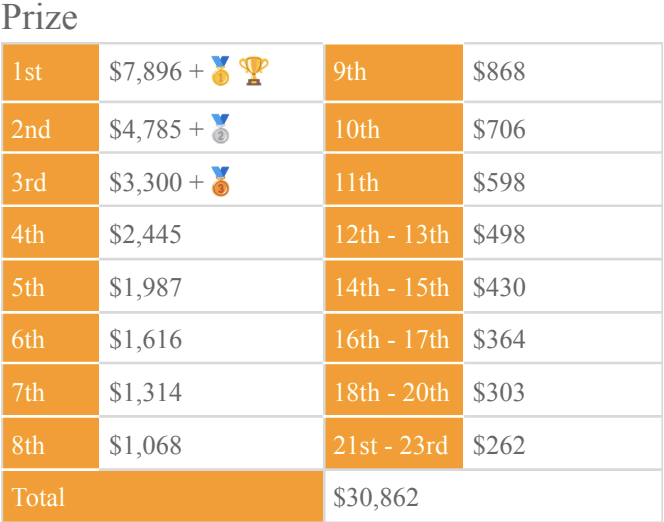664x522 pixels.
Task: Click the 21st - 23rd placement cell
Action: tap(394, 445)
